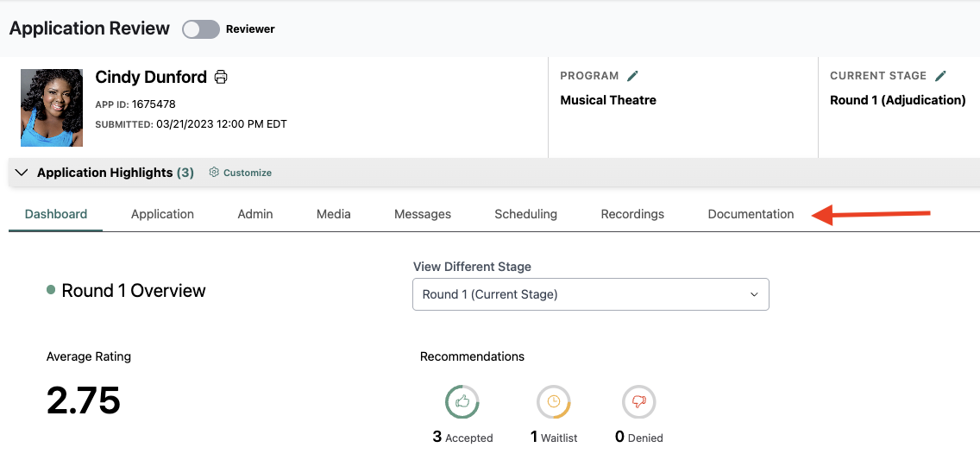
Task: Click the Average Rating label
Action: click(89, 357)
